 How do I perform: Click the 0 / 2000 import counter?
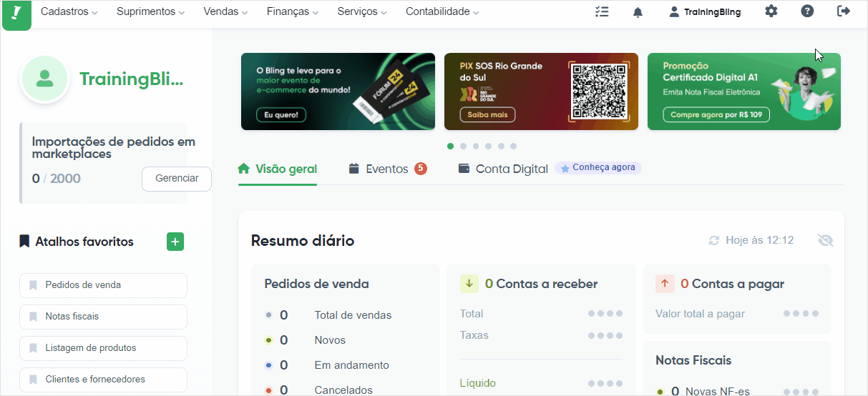[x=57, y=179]
